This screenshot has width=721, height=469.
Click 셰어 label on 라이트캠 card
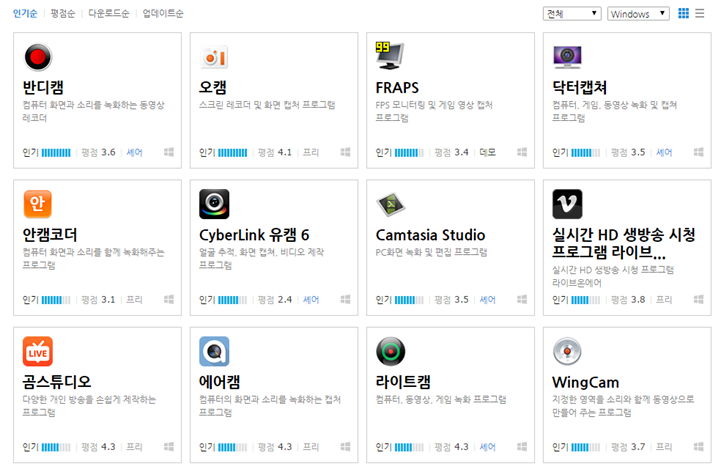point(487,447)
